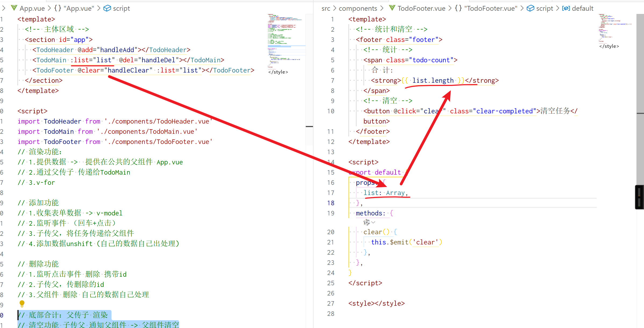Open the src breadcrumb segment
This screenshot has width=644, height=328.
tap(326, 8)
